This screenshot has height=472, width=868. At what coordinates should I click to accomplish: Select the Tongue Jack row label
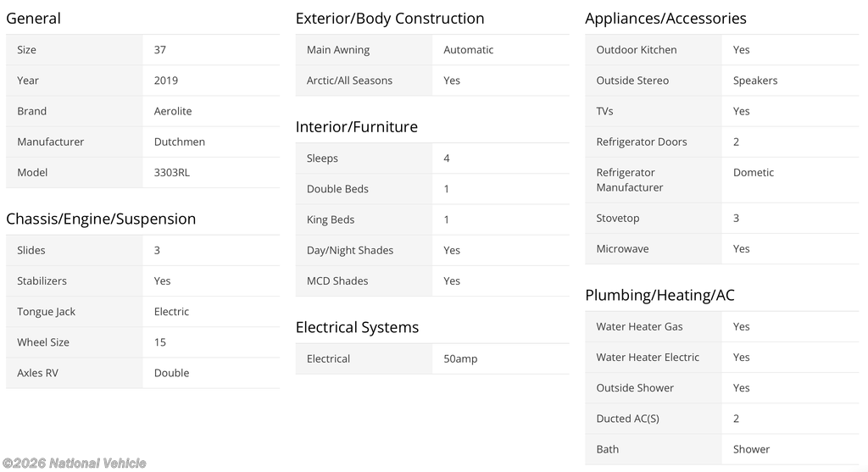click(x=46, y=311)
